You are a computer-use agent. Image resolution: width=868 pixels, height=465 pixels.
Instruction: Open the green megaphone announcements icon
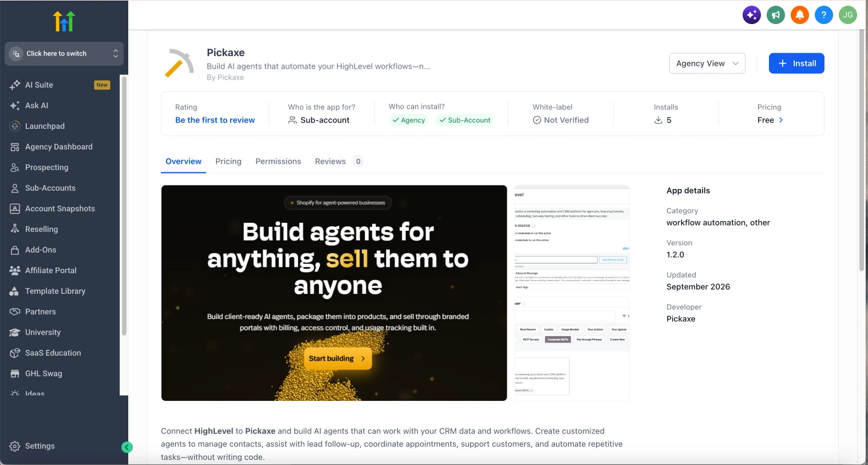pos(776,15)
